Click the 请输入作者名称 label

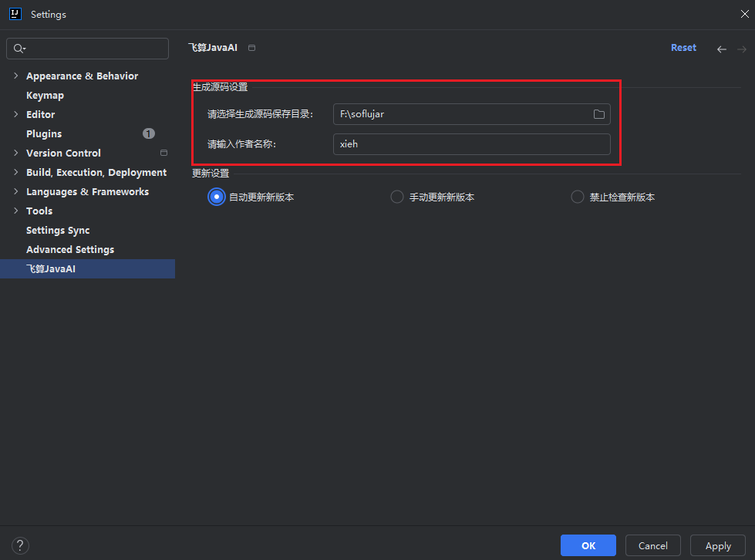pyautogui.click(x=241, y=144)
